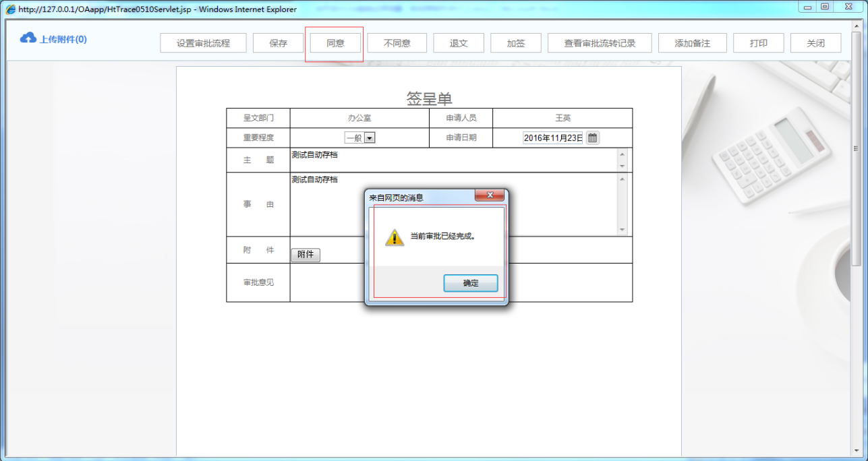Image resolution: width=868 pixels, height=461 pixels.
Task: Expand the importance level combo box arrow
Action: pos(370,137)
